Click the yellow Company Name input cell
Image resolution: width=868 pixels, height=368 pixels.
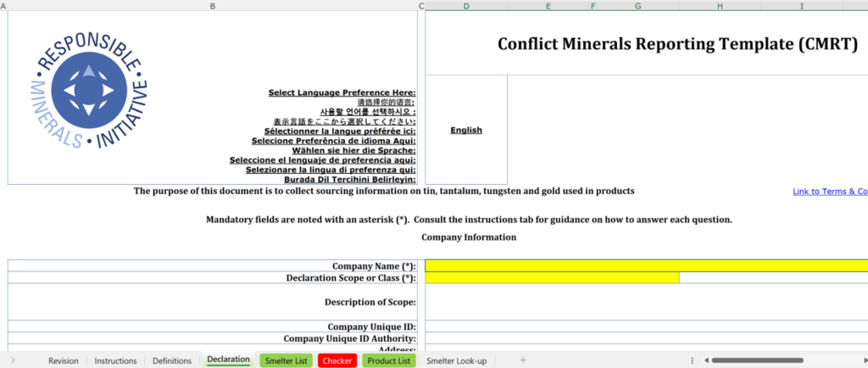pos(647,265)
